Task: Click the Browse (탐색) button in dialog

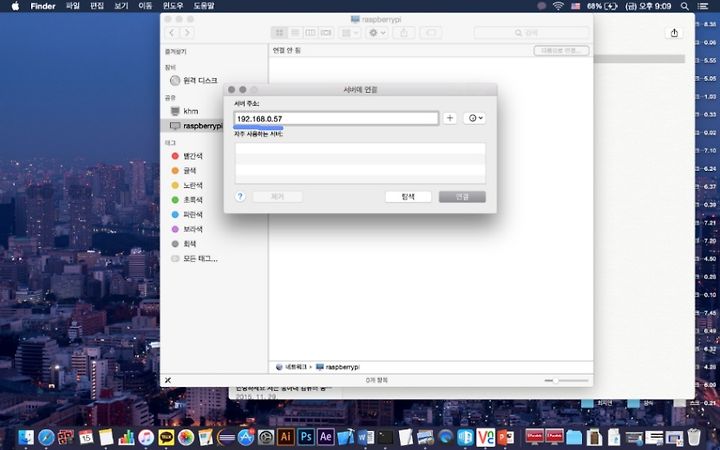Action: click(408, 197)
